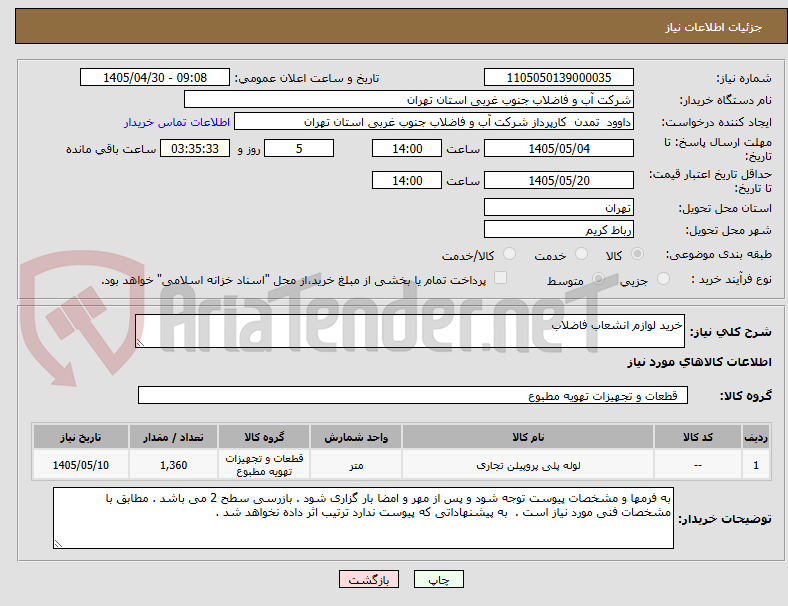Click the row number cell 1
The image size is (788, 606).
click(x=756, y=465)
